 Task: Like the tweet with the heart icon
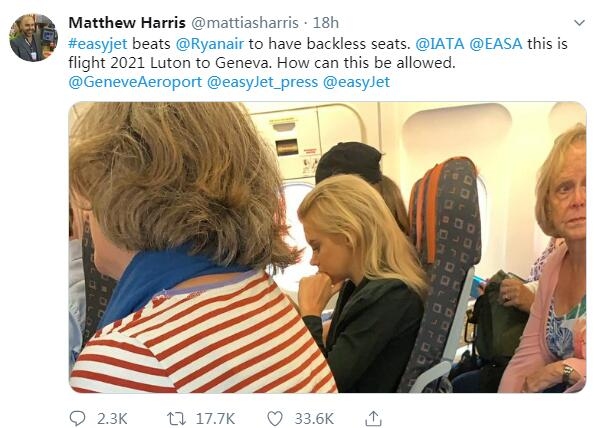(275, 419)
